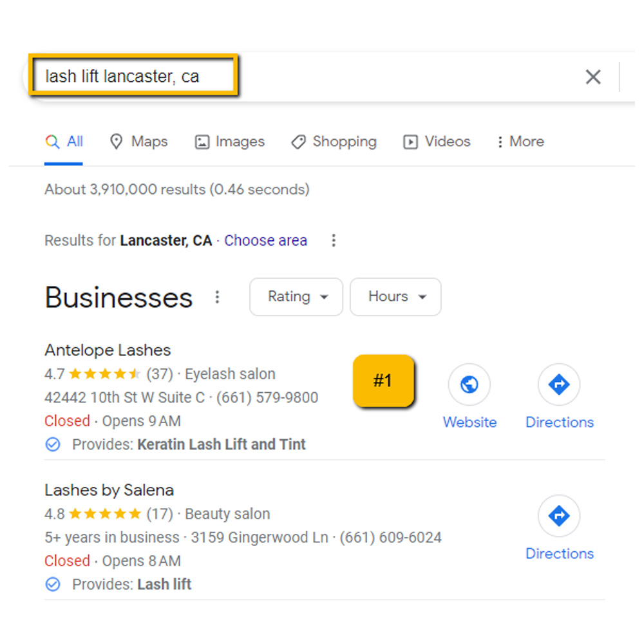The width and height of the screenshot is (644, 644).
Task: Click the Directions icon for Antelope Lashes
Action: pos(559,385)
